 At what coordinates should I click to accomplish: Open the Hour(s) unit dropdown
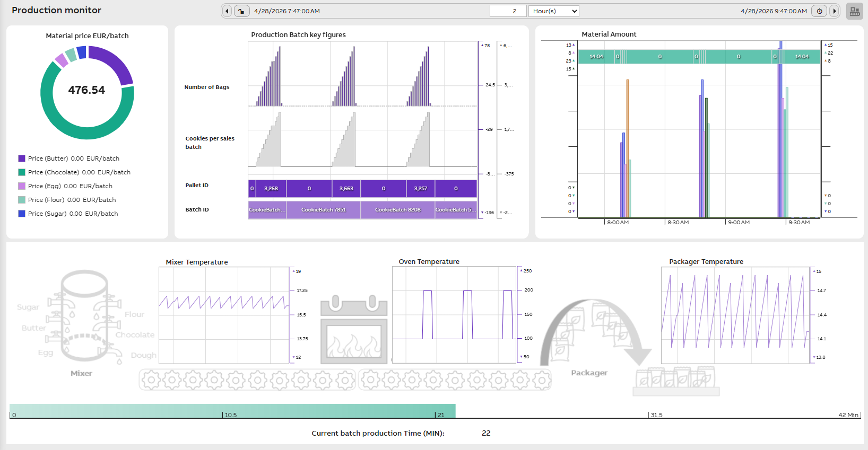point(554,11)
